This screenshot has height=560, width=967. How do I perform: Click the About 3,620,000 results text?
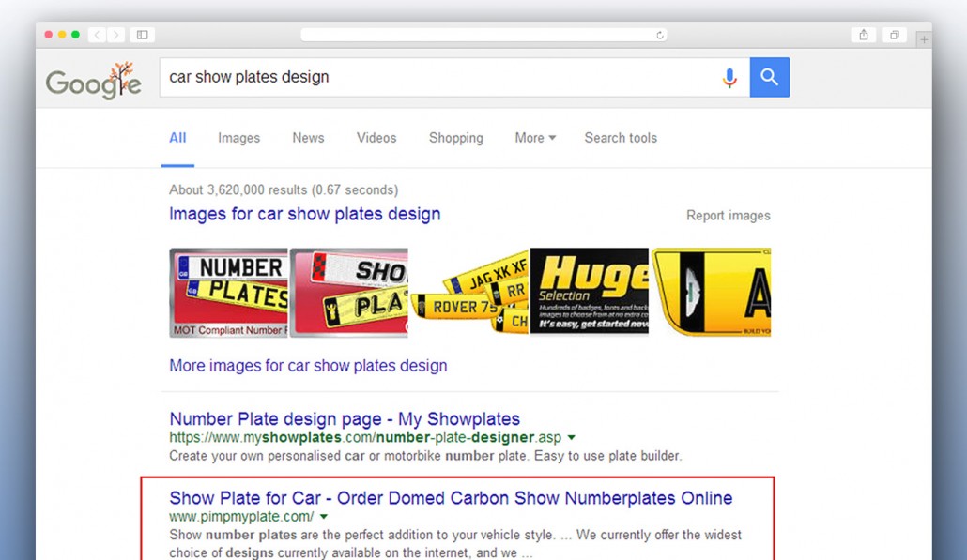tap(284, 189)
